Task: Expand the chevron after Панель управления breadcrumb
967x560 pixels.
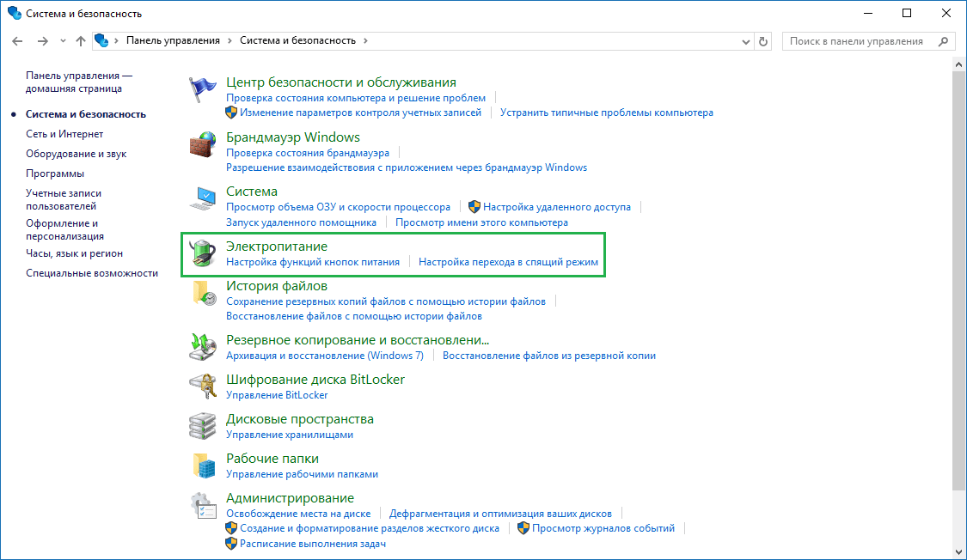Action: pyautogui.click(x=230, y=40)
